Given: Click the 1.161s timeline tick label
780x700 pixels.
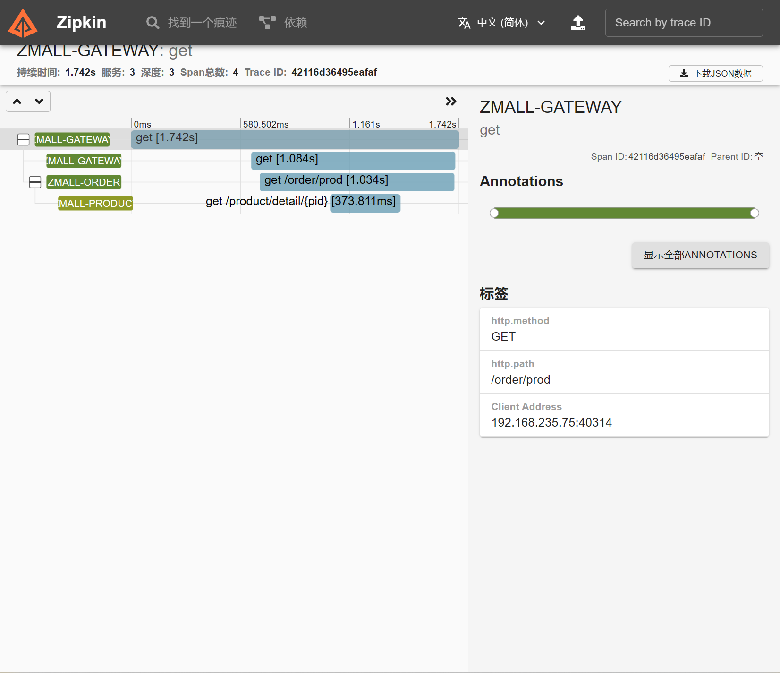Looking at the screenshot, I should 366,124.
